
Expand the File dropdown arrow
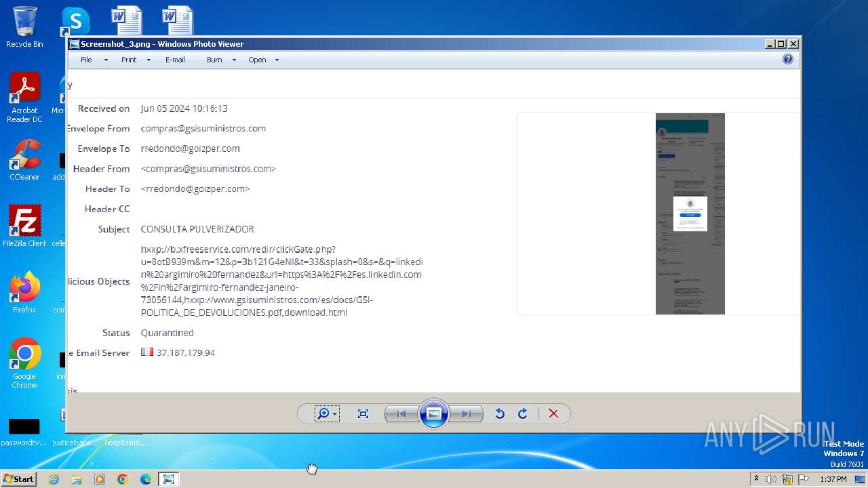106,60
